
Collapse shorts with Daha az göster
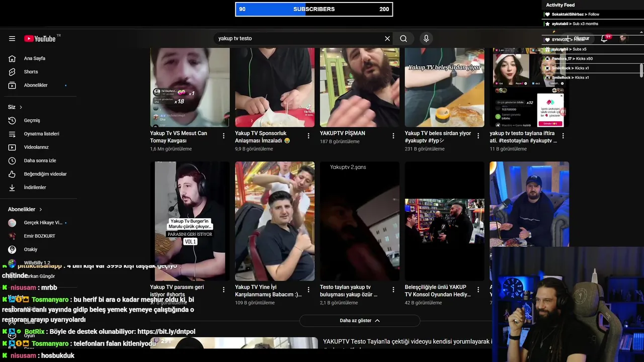pyautogui.click(x=360, y=320)
